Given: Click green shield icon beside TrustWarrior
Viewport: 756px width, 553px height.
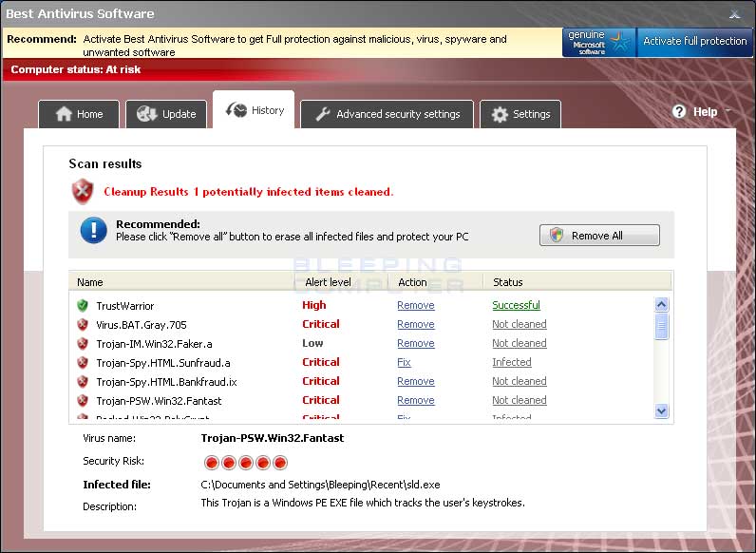Looking at the screenshot, I should tap(83, 305).
